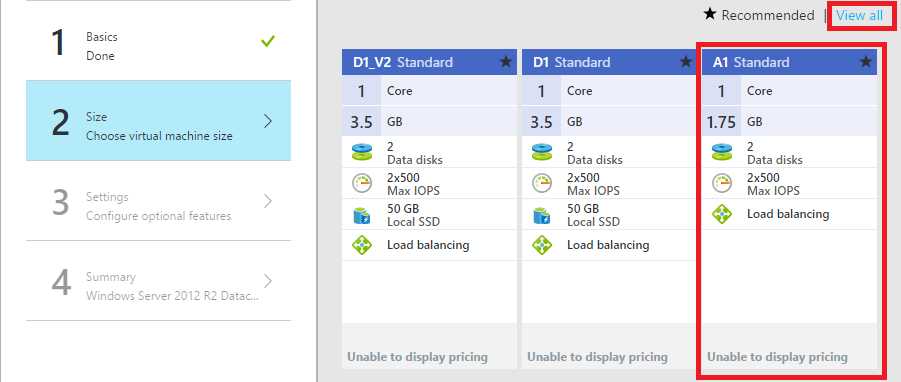The height and width of the screenshot is (382, 901).
Task: Click the View all link
Action: tap(860, 16)
